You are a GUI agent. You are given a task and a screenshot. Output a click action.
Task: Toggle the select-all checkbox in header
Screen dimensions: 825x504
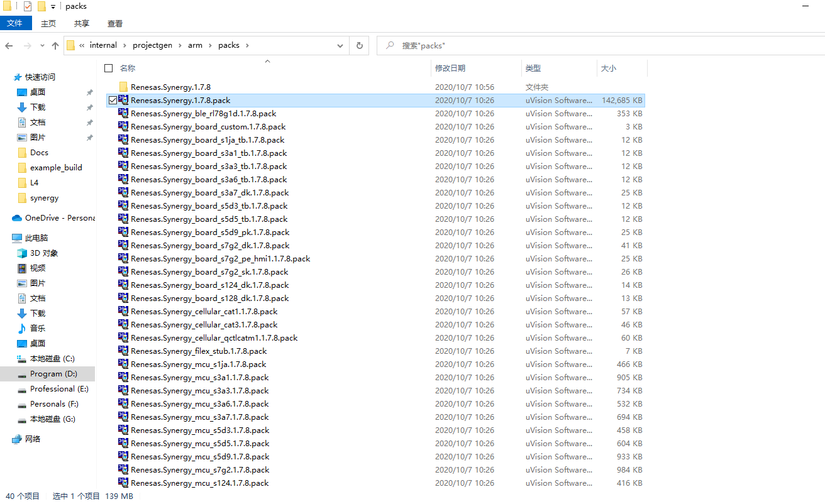click(109, 68)
